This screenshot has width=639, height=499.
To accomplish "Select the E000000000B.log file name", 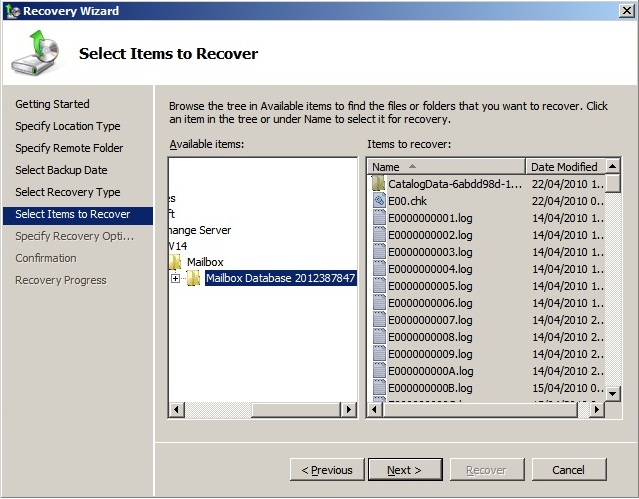I will click(x=430, y=388).
